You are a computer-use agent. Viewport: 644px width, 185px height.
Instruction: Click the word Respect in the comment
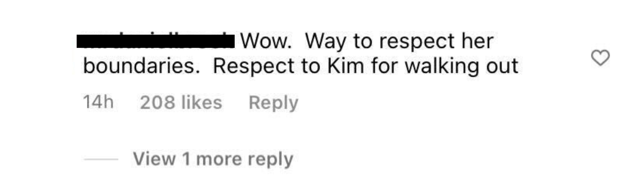(254, 67)
